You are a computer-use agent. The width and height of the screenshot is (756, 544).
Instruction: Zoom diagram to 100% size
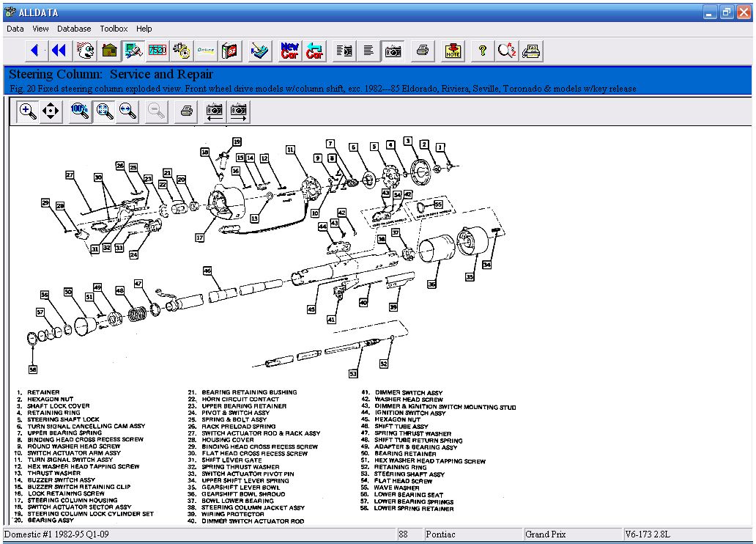[80, 111]
